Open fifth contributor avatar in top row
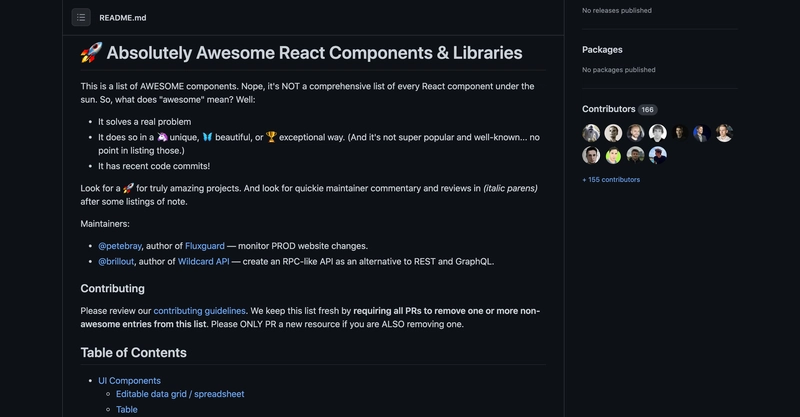The image size is (800, 417). tap(680, 133)
